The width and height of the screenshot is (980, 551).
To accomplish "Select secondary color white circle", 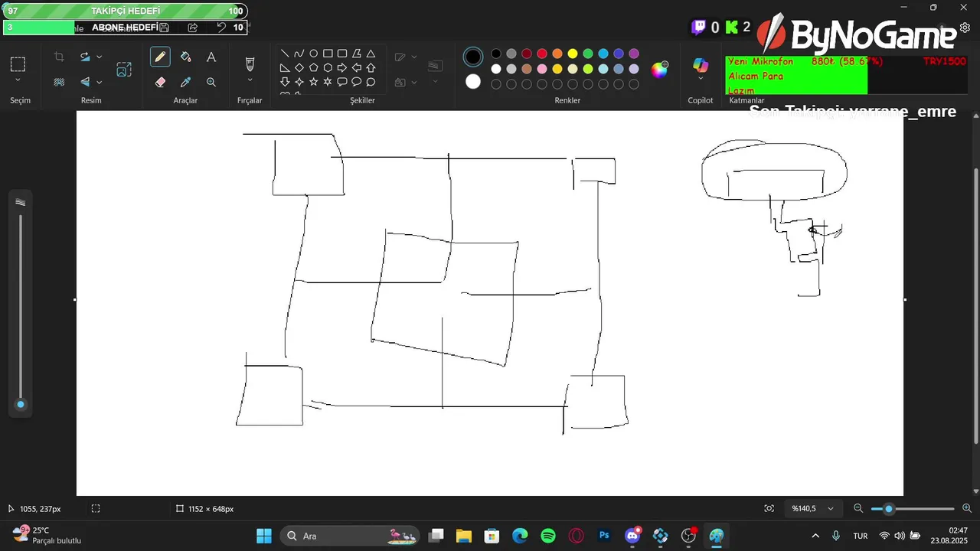I will pos(473,81).
